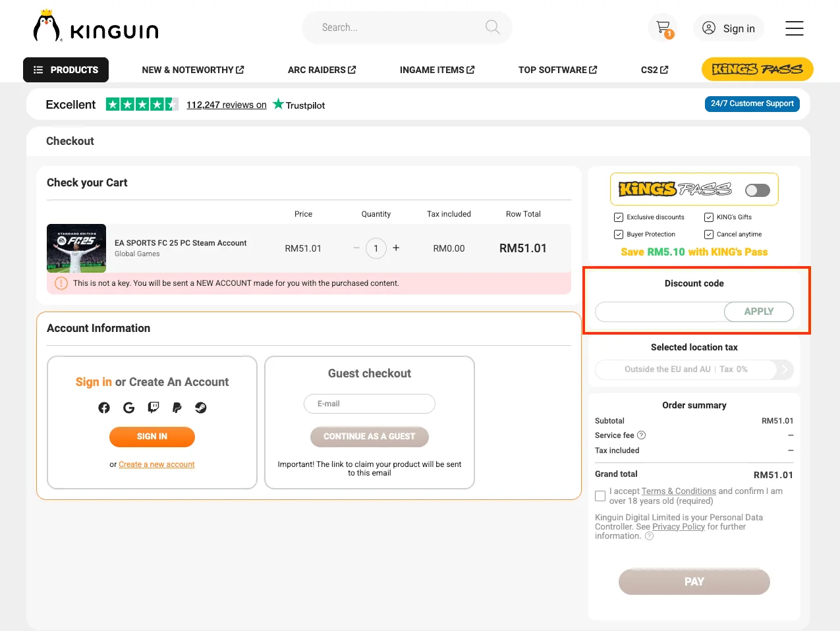The image size is (840, 631).
Task: Open CS2 menu item
Action: 655,70
